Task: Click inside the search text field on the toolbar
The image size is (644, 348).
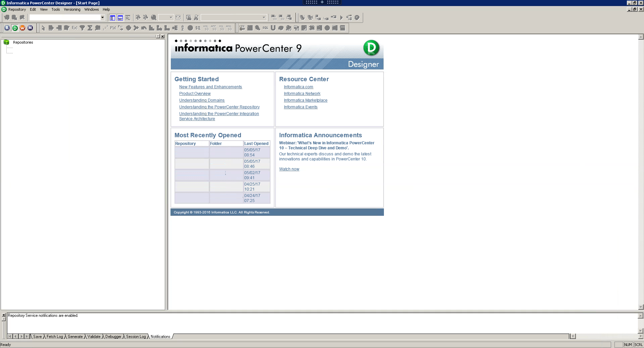Action: pyautogui.click(x=228, y=17)
